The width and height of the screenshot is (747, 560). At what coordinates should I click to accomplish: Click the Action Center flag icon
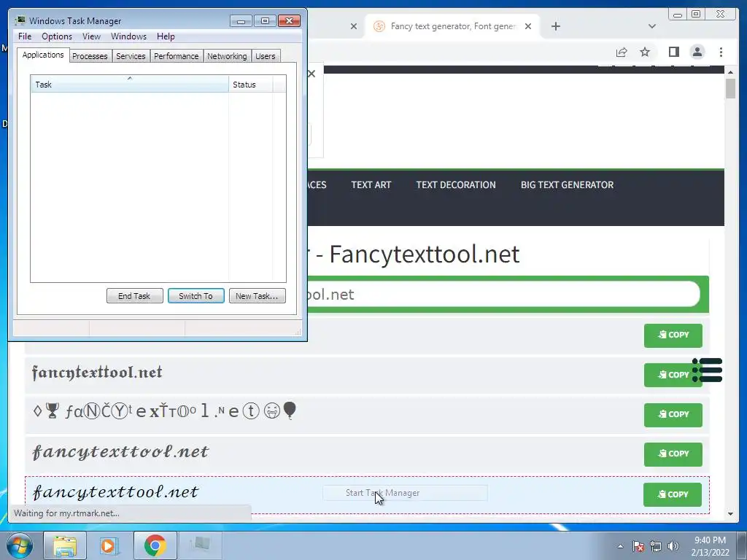coord(638,547)
